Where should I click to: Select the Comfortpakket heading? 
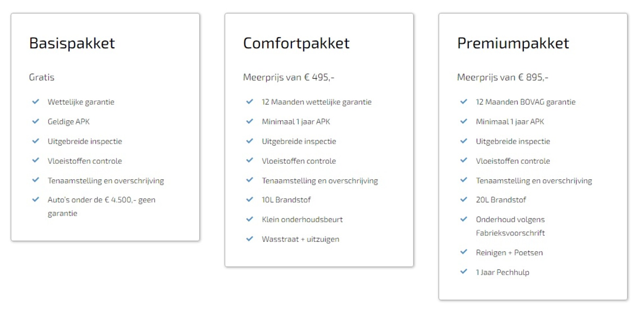point(296,43)
